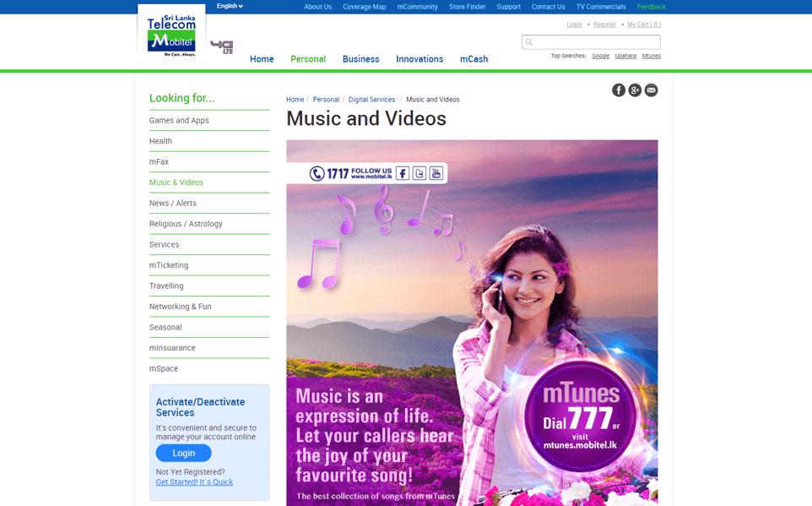This screenshot has width=812, height=506.
Task: Click the search input field
Action: click(595, 42)
